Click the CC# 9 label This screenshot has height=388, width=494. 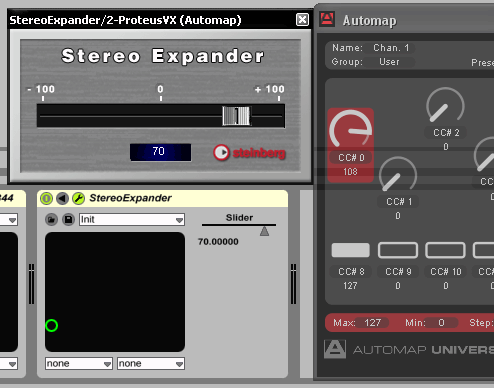(398, 272)
